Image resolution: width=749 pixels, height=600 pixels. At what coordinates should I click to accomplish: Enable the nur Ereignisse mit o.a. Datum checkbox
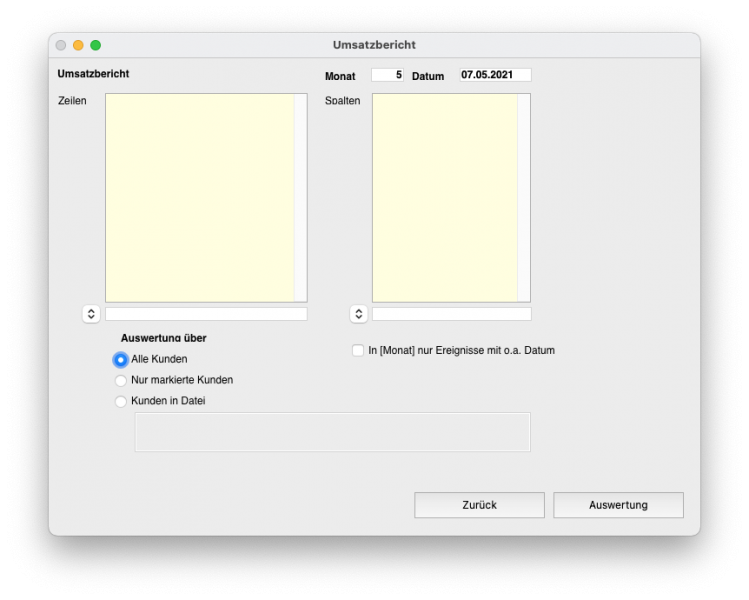pyautogui.click(x=358, y=350)
